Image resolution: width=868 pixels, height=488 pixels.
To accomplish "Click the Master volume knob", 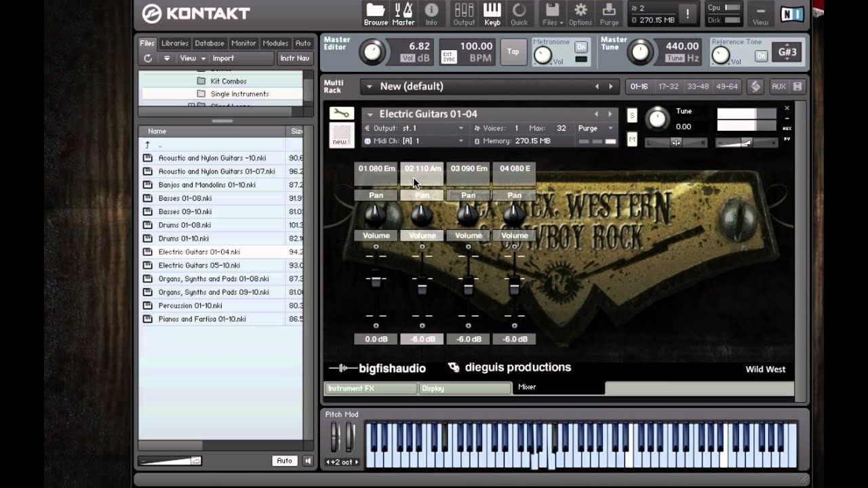I will tap(372, 52).
